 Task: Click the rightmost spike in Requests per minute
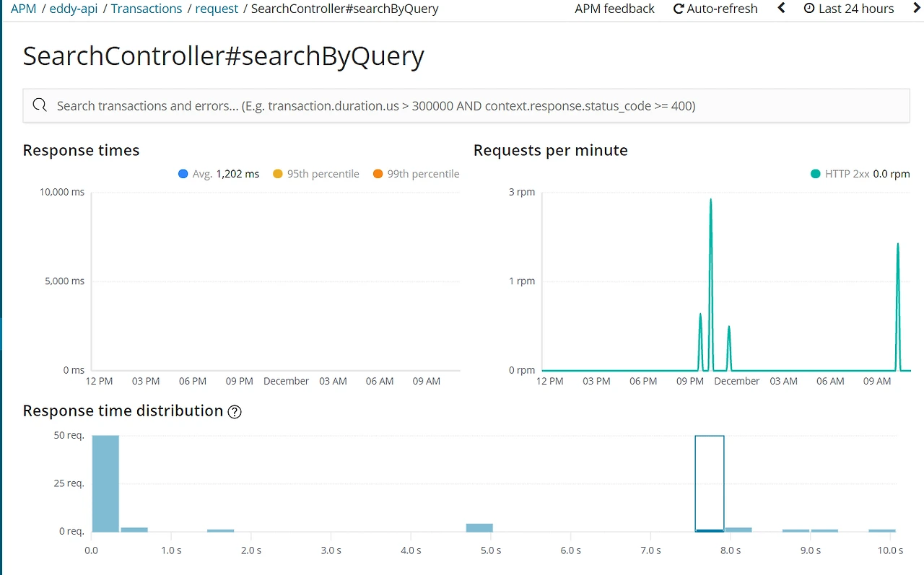click(x=898, y=307)
